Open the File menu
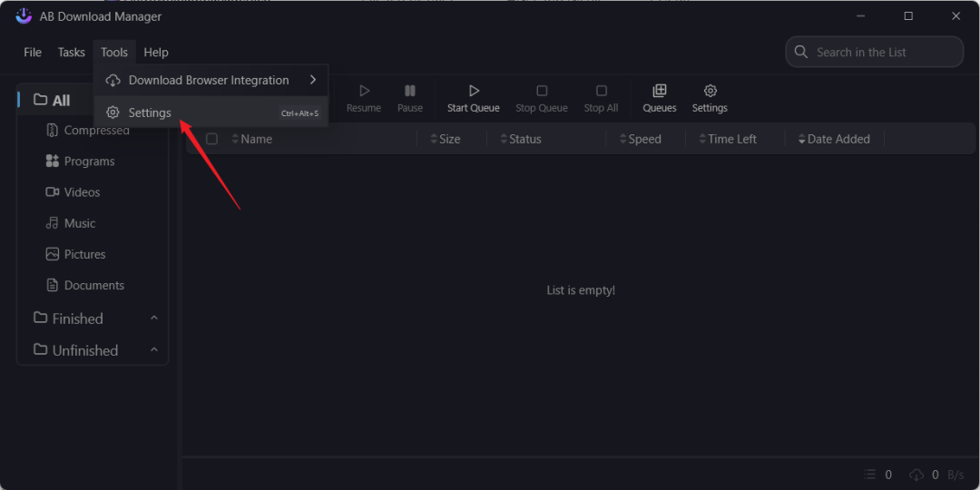980x490 pixels. (33, 53)
